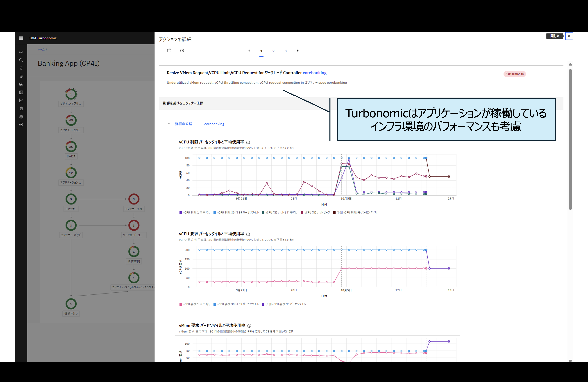Open the settings gear in the sidebar
The width and height of the screenshot is (588, 382).
tap(21, 117)
